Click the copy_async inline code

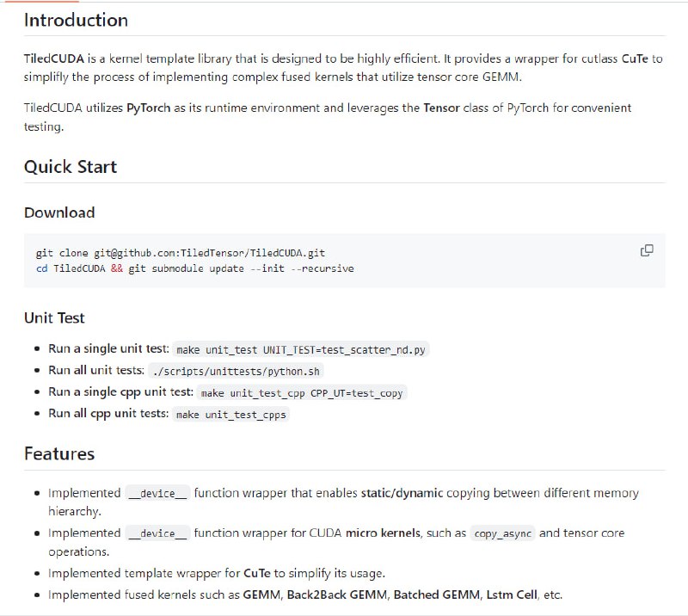click(x=503, y=533)
